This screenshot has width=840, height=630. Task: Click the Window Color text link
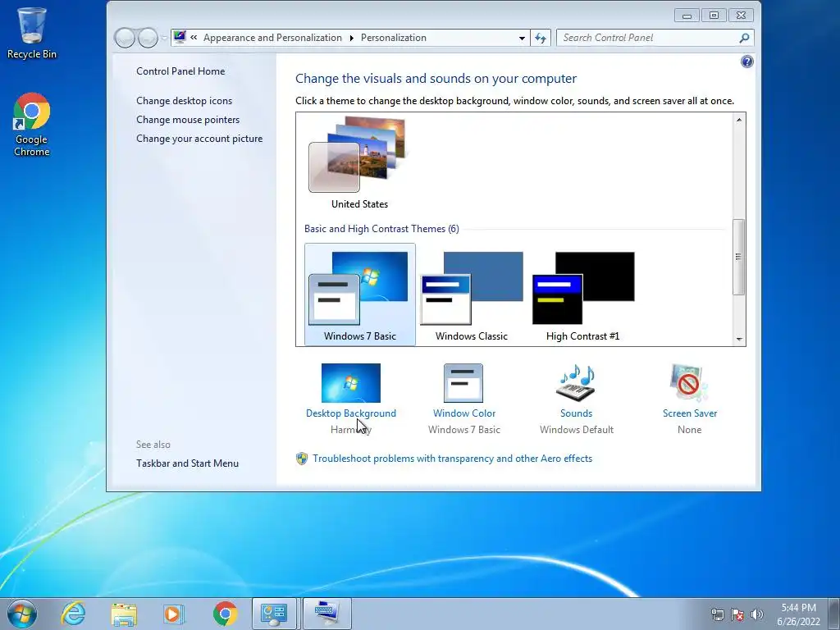point(464,413)
